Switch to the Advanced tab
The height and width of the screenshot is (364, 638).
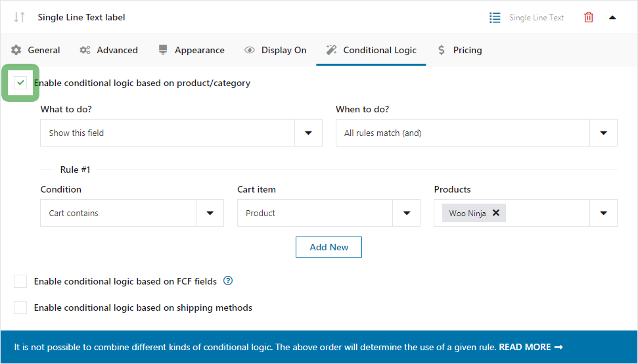pyautogui.click(x=108, y=50)
